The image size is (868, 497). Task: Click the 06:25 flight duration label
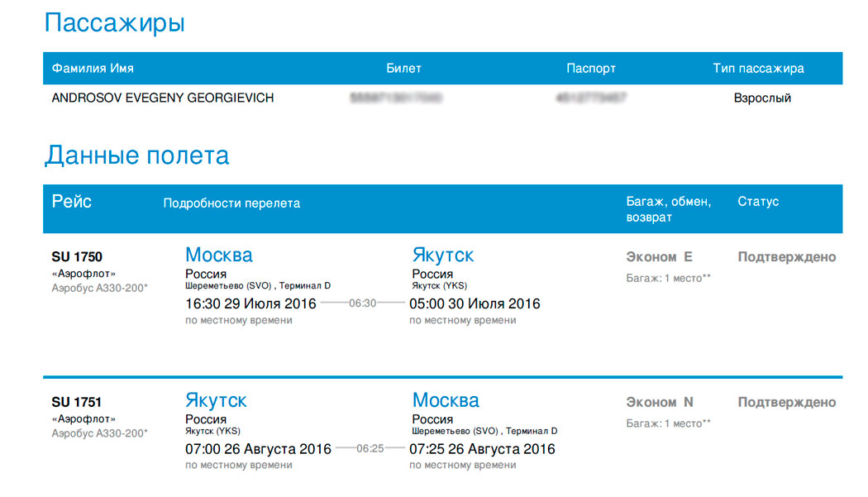click(x=370, y=448)
